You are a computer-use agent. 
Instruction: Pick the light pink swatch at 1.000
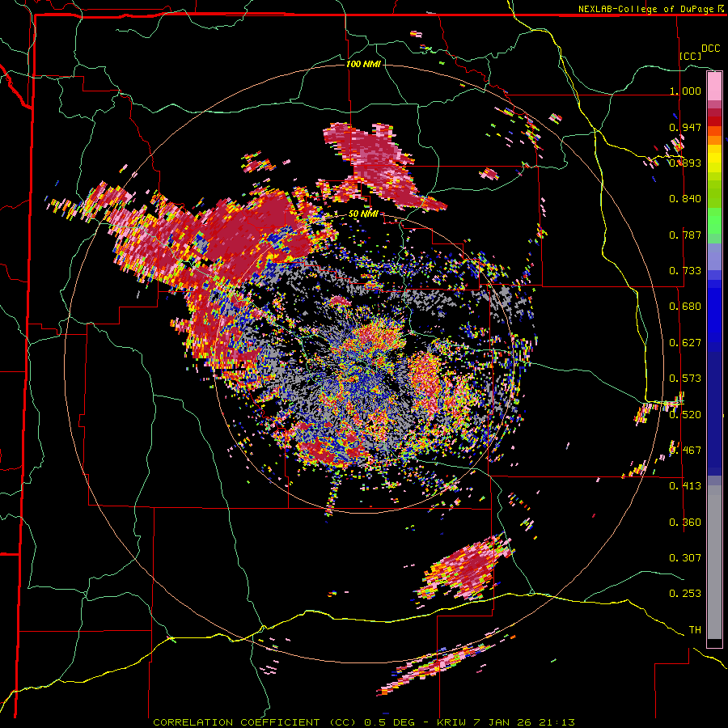714,87
